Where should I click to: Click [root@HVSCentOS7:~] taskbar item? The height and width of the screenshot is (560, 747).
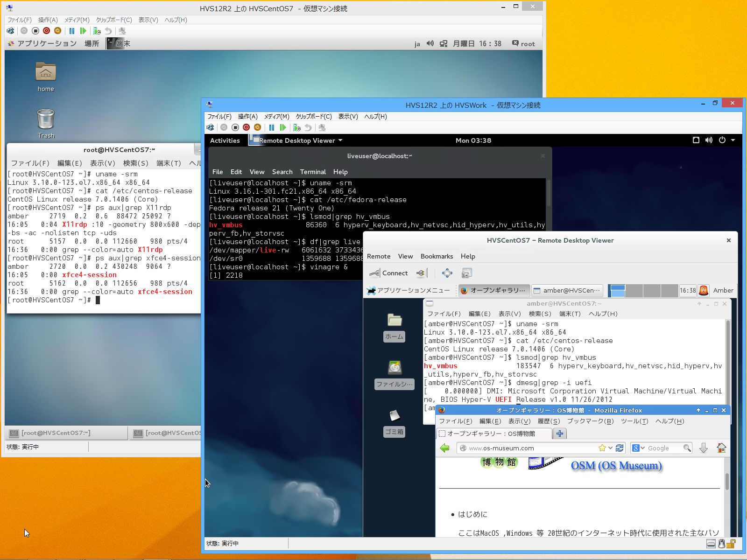click(x=65, y=433)
